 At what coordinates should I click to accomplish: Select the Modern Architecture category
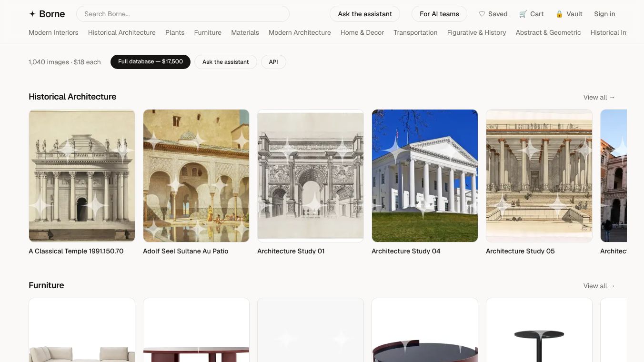[300, 32]
